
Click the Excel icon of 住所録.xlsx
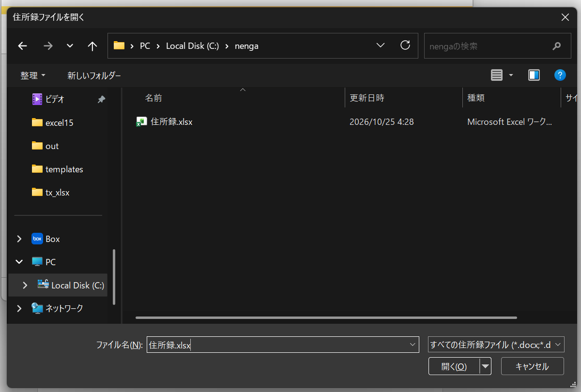tap(141, 122)
